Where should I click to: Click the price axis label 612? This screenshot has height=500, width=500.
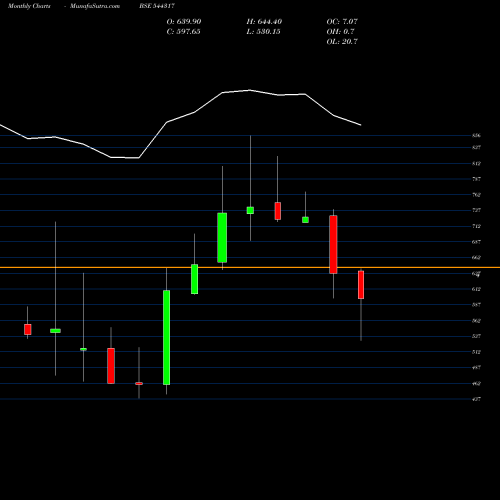476,289
